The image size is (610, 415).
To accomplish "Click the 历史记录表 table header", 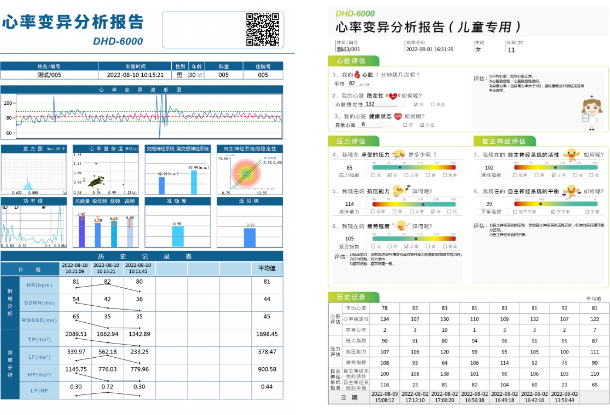I will pos(144,256).
